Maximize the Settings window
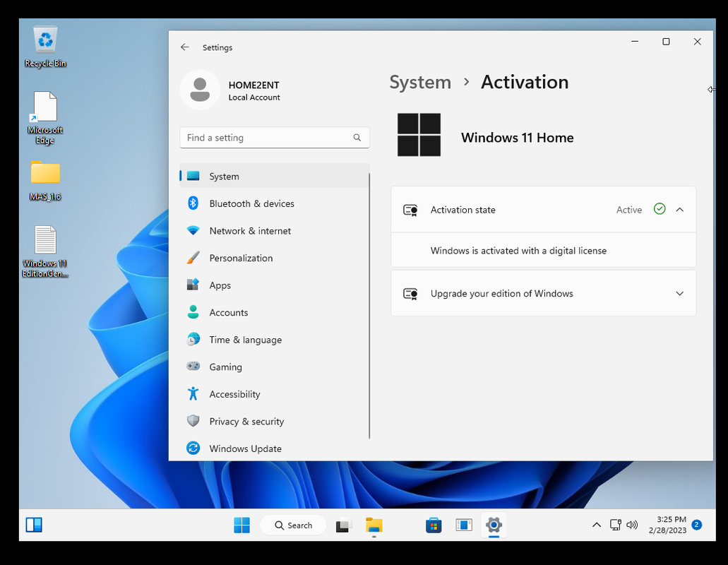 666,42
